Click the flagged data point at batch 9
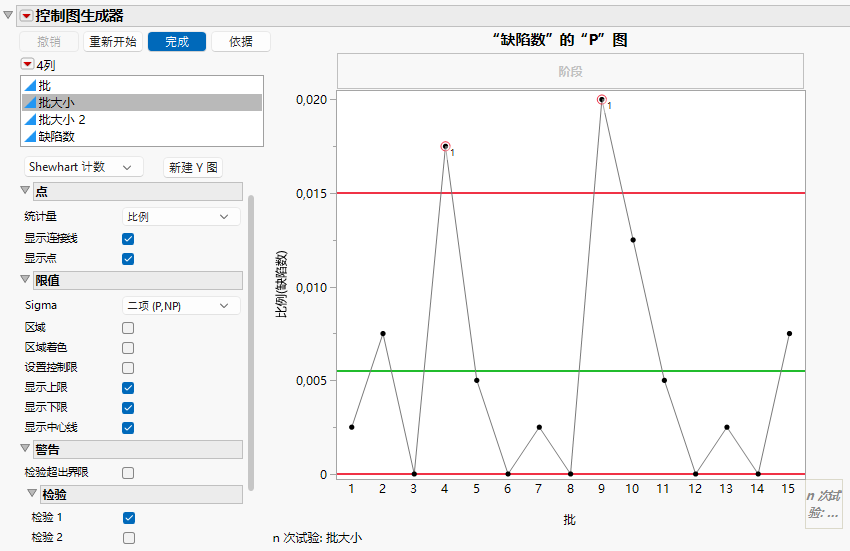 (602, 100)
